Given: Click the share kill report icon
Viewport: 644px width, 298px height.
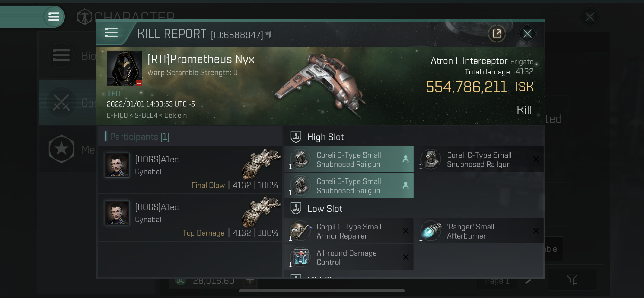Looking at the screenshot, I should [x=497, y=33].
